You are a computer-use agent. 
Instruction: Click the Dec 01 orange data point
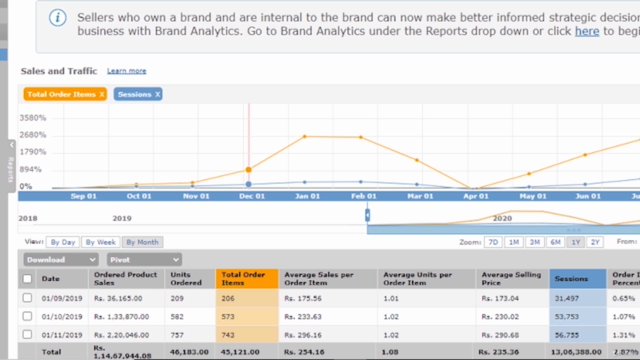click(249, 169)
